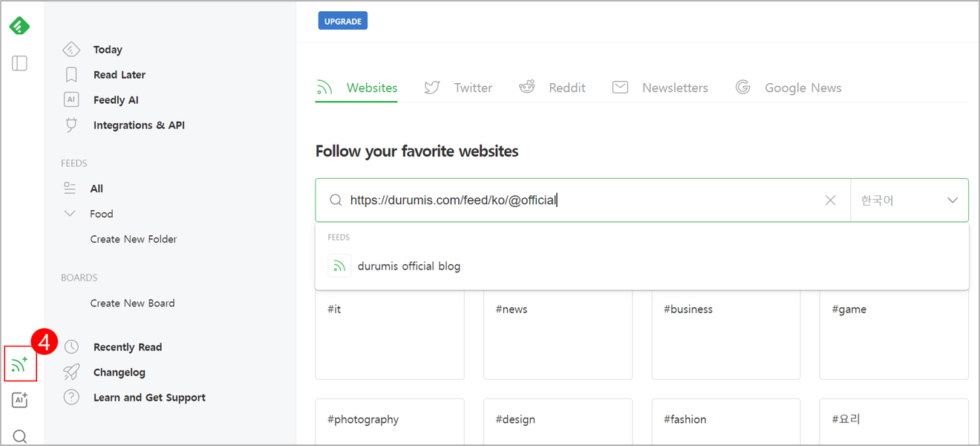
Task: Select the Food folder
Action: pyautogui.click(x=102, y=214)
